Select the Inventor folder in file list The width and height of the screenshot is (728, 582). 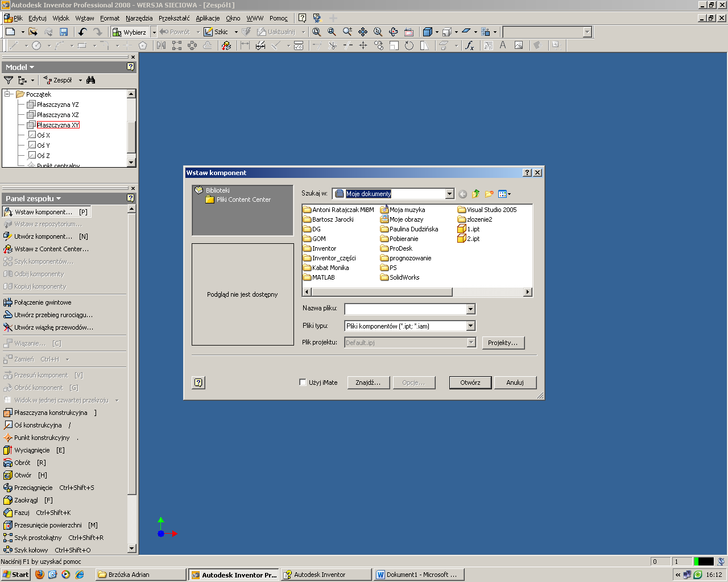(320, 248)
